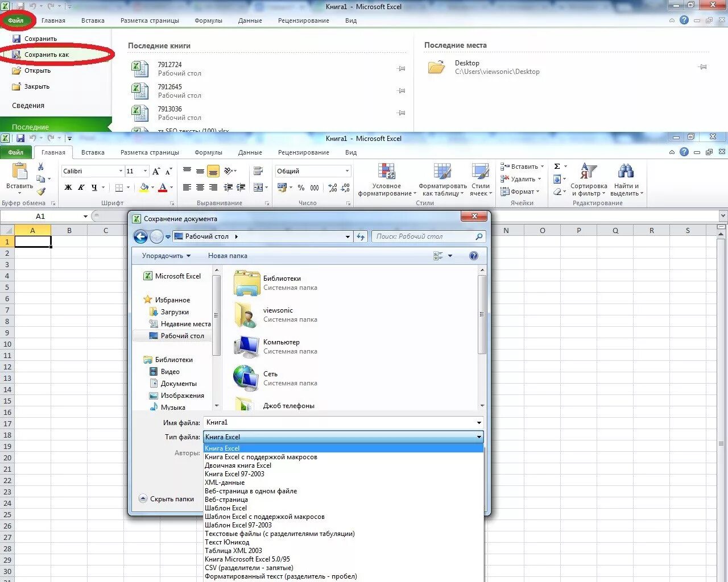This screenshot has width=728, height=582.
Task: Switch to Рецензирование tab in lower window
Action: click(304, 152)
